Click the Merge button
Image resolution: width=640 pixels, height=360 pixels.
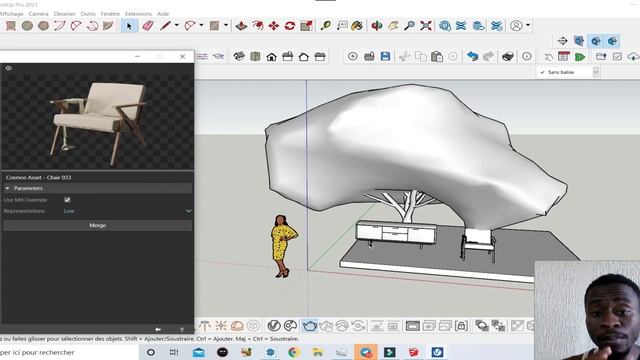pyautogui.click(x=98, y=225)
